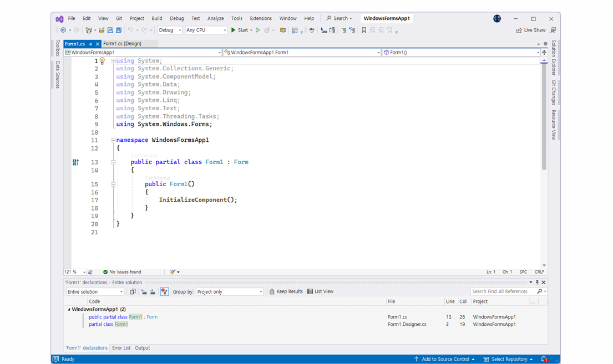Click the Undo arrow icon
The width and height of the screenshot is (613, 364).
pyautogui.click(x=130, y=30)
